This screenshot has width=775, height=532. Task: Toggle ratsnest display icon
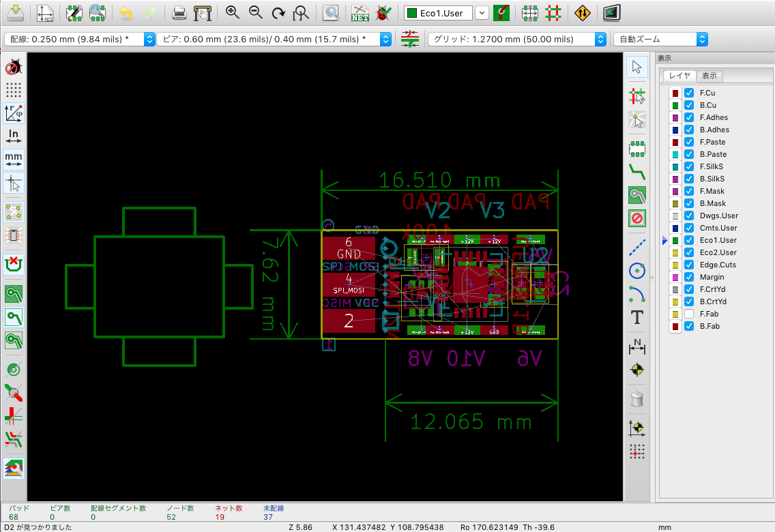point(14,212)
